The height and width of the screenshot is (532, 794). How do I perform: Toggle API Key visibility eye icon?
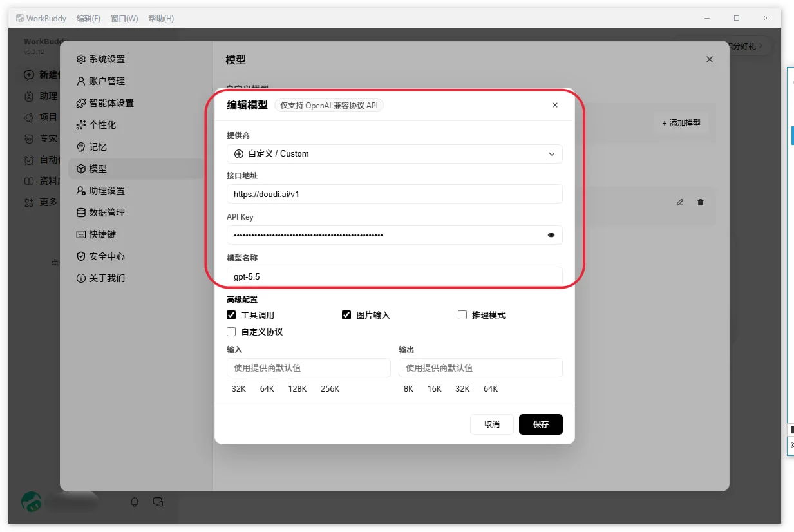point(551,235)
